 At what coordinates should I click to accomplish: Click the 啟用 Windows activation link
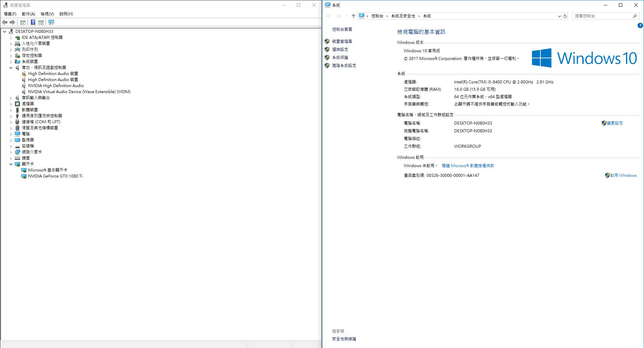[x=623, y=176]
